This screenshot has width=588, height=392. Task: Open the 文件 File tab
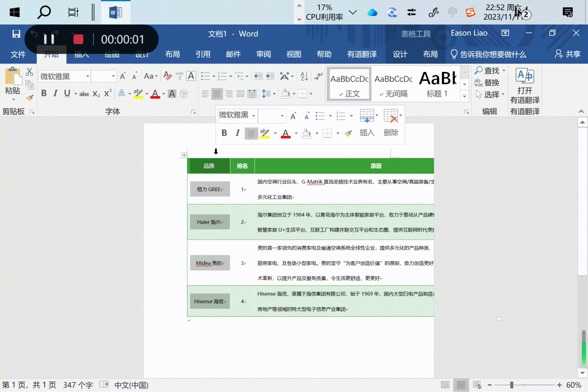point(18,54)
